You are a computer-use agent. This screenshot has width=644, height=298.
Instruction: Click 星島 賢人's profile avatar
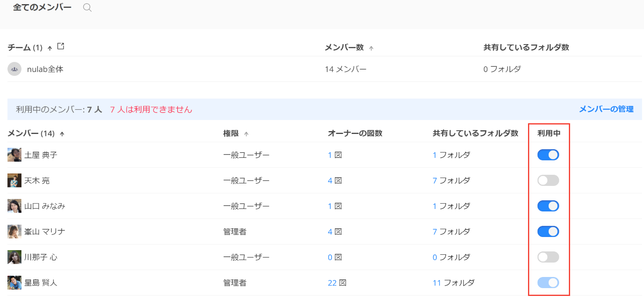[x=14, y=283]
